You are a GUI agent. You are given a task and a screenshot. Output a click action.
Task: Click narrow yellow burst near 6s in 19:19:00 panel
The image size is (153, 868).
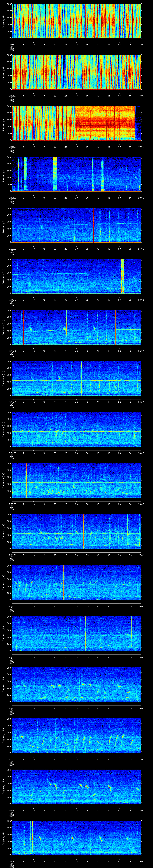pyautogui.click(x=25, y=174)
